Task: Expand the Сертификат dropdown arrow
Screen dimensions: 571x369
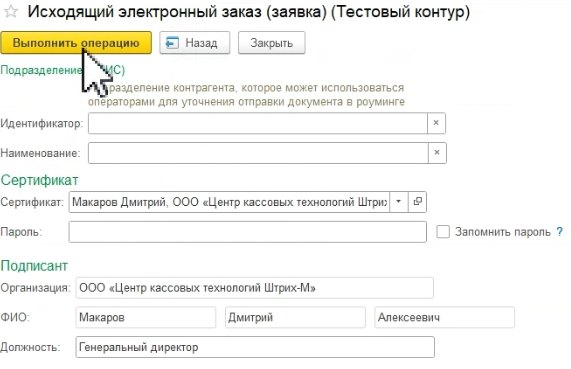Action: coord(399,202)
